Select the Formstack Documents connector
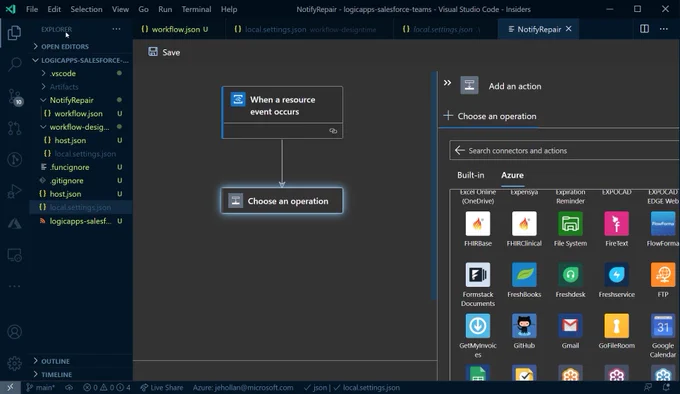680x394 pixels. point(478,284)
